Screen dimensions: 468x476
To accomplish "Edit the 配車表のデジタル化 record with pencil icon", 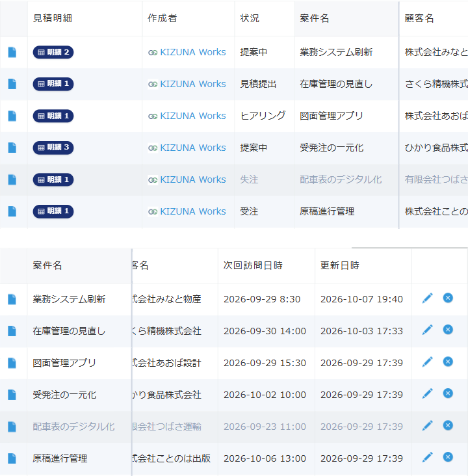I will coord(427,425).
